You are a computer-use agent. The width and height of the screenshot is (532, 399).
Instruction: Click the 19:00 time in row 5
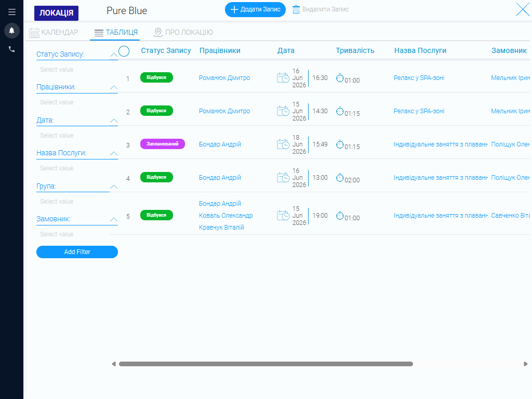pos(320,216)
